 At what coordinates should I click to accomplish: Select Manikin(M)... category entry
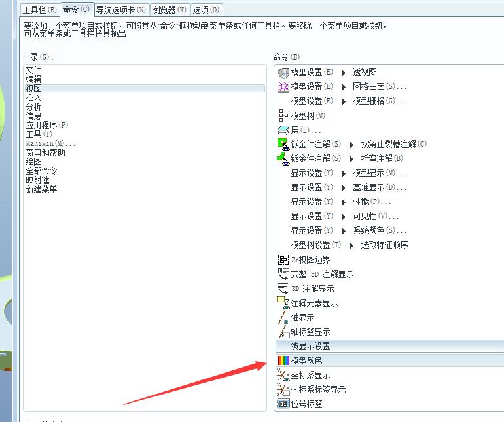(50, 143)
